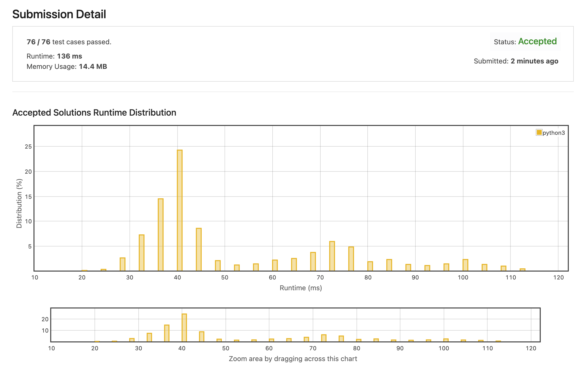Click the 28 ms bar in main chart
The height and width of the screenshot is (367, 588).
[x=123, y=264]
